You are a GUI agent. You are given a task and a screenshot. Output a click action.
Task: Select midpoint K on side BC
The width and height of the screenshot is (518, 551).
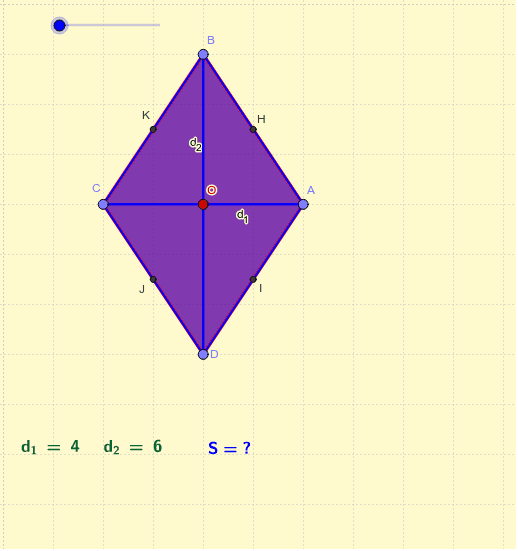point(154,130)
